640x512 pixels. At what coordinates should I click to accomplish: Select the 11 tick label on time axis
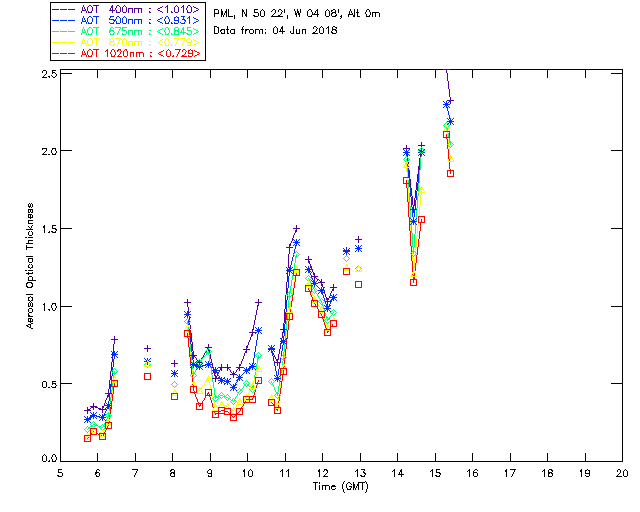point(285,472)
